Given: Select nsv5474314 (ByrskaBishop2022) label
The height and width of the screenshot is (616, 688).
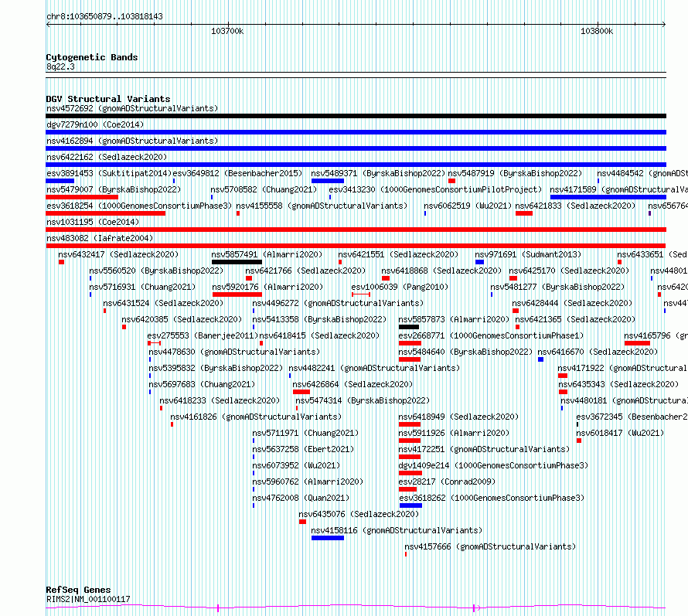Looking at the screenshot, I should (363, 400).
